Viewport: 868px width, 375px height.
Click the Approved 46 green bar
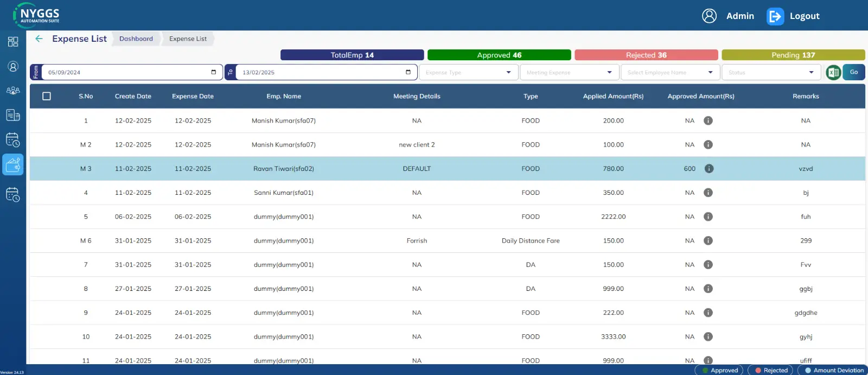499,55
